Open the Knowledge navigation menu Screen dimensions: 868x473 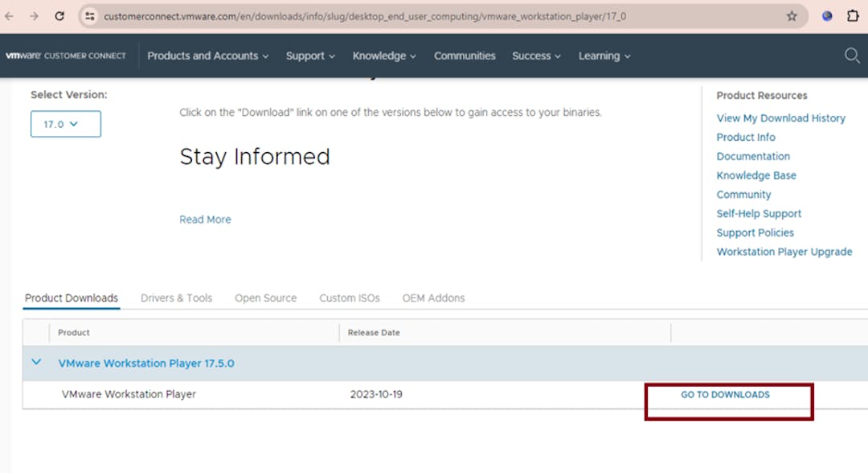(384, 56)
